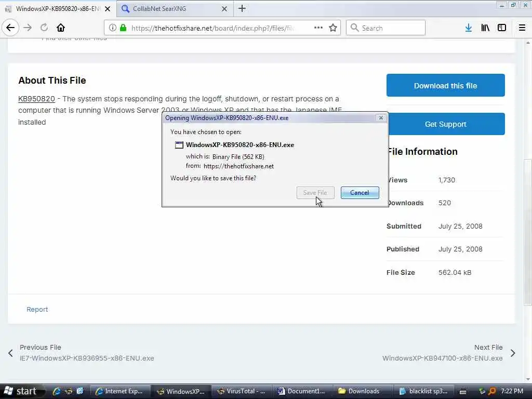Click the Report link

(x=37, y=310)
